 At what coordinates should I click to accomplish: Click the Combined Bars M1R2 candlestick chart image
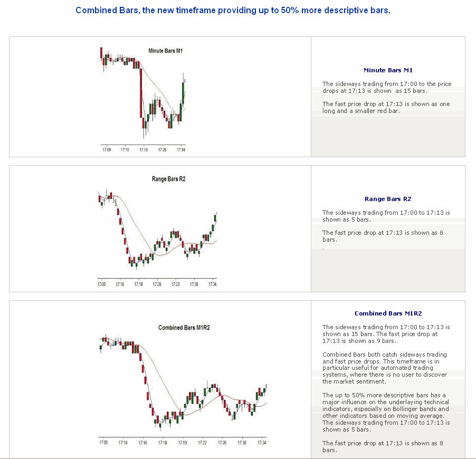click(182, 385)
